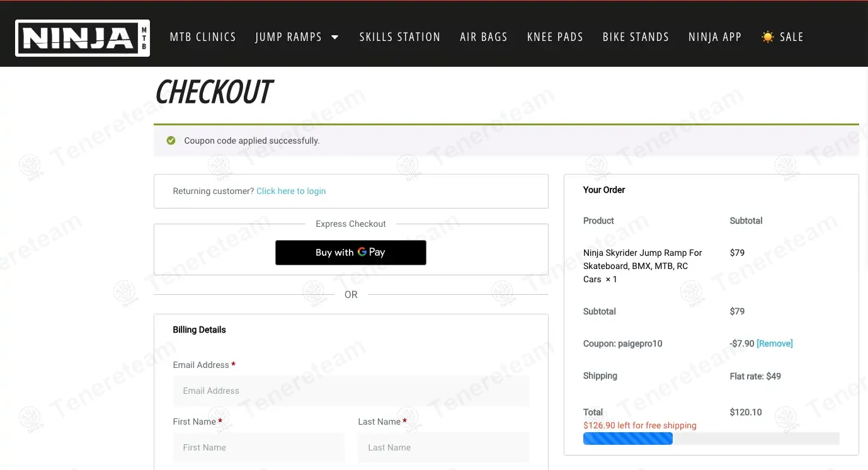Open the Knee Pads menu item
Viewport: 868px width, 470px height.
[x=555, y=37]
